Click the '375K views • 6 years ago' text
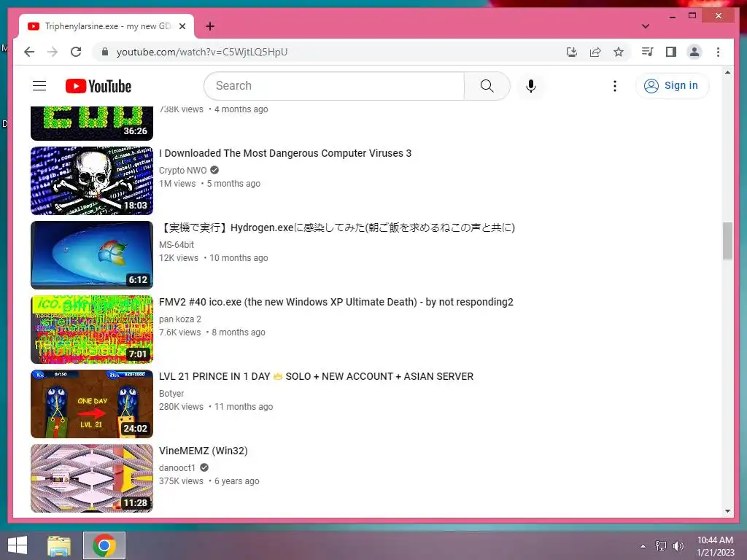 (x=209, y=481)
